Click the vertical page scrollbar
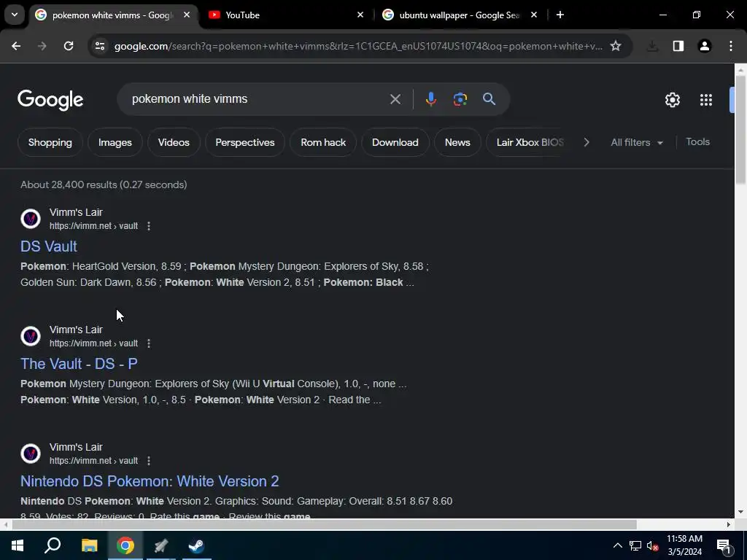 click(x=740, y=130)
